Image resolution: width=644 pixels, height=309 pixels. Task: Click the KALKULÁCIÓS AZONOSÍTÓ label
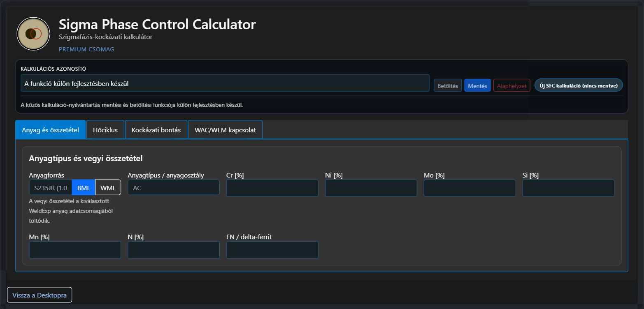point(53,69)
